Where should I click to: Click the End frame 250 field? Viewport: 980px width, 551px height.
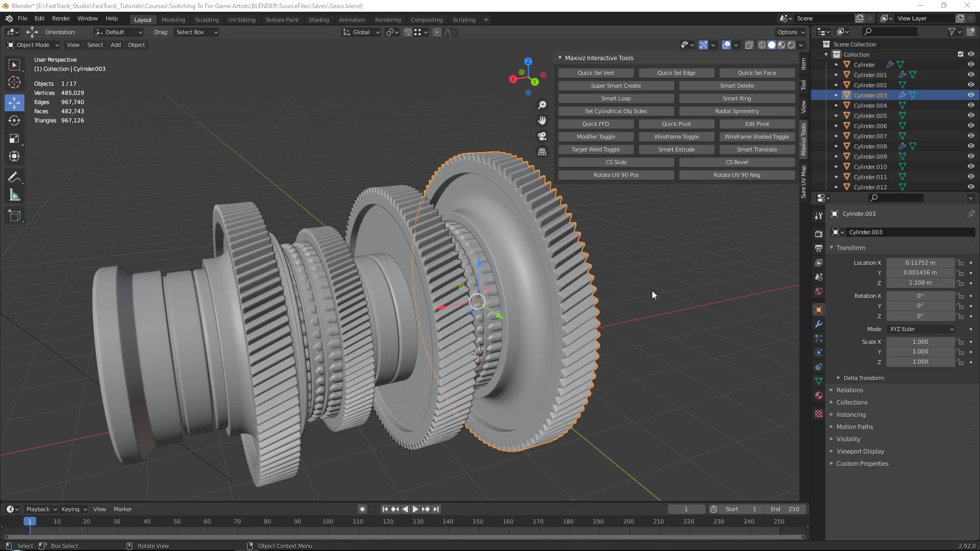[786, 509]
